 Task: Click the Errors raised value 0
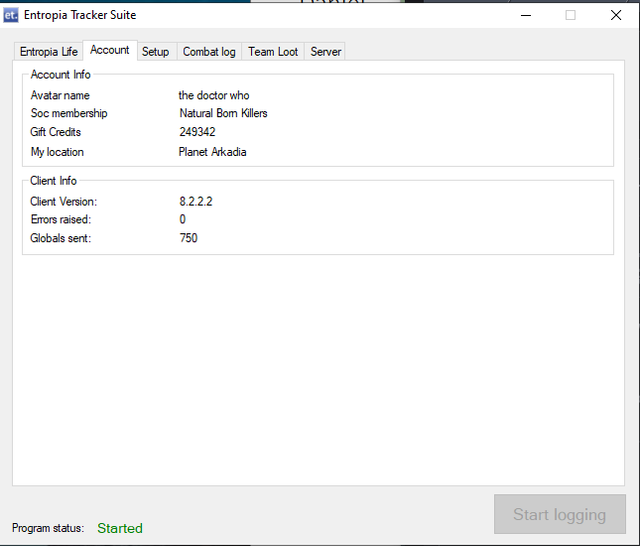182,220
